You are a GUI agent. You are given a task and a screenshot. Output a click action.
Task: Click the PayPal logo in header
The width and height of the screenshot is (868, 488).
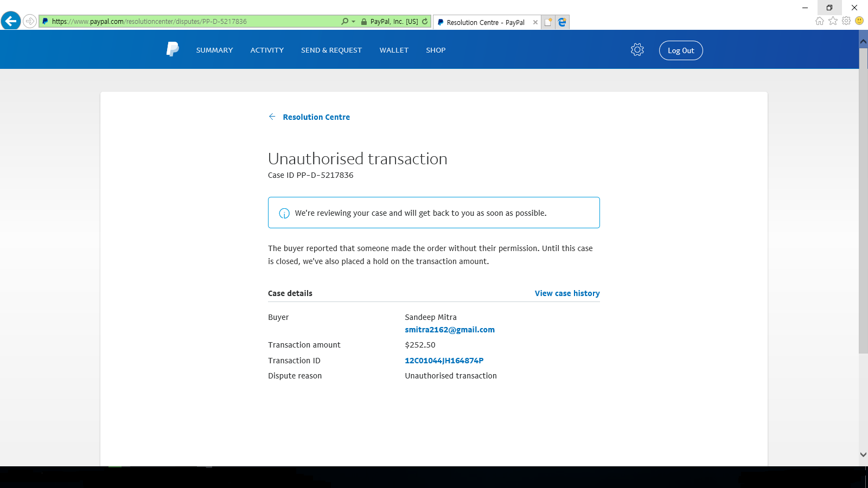tap(173, 49)
